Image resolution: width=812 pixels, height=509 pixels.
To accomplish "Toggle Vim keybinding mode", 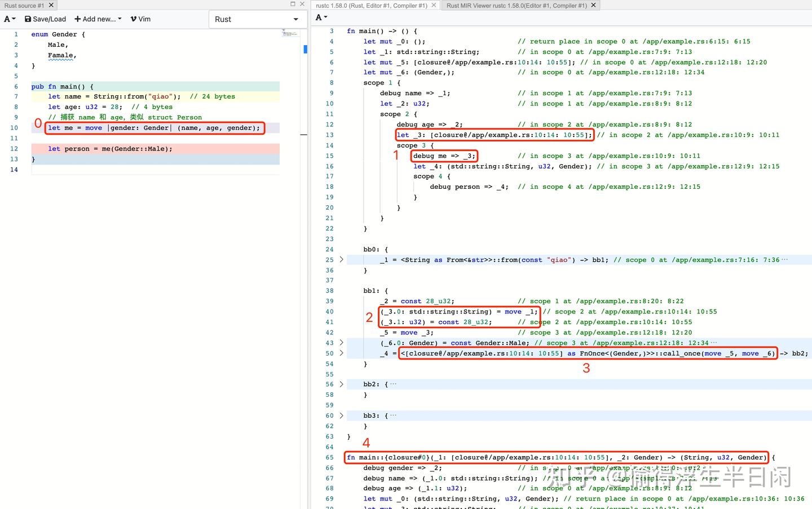I will pos(140,19).
